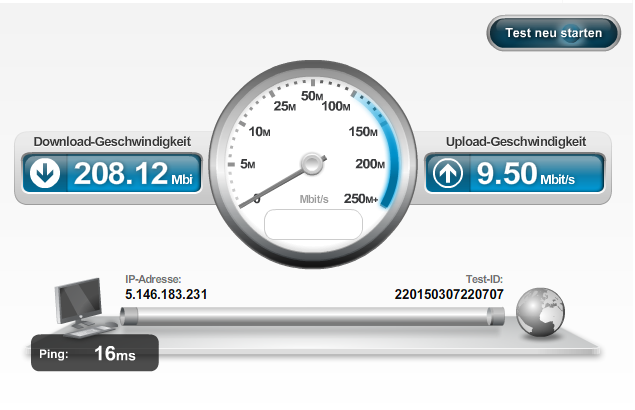Click the upload arrow icon

pos(447,173)
